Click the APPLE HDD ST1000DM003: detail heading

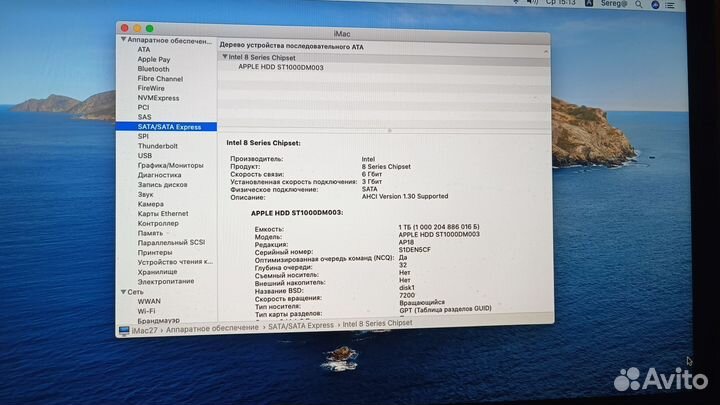(x=297, y=213)
